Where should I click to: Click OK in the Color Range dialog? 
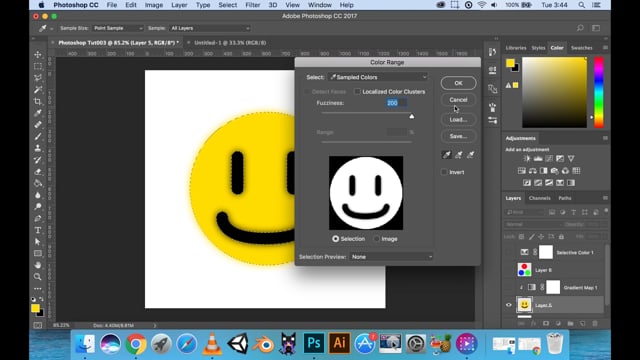click(458, 83)
